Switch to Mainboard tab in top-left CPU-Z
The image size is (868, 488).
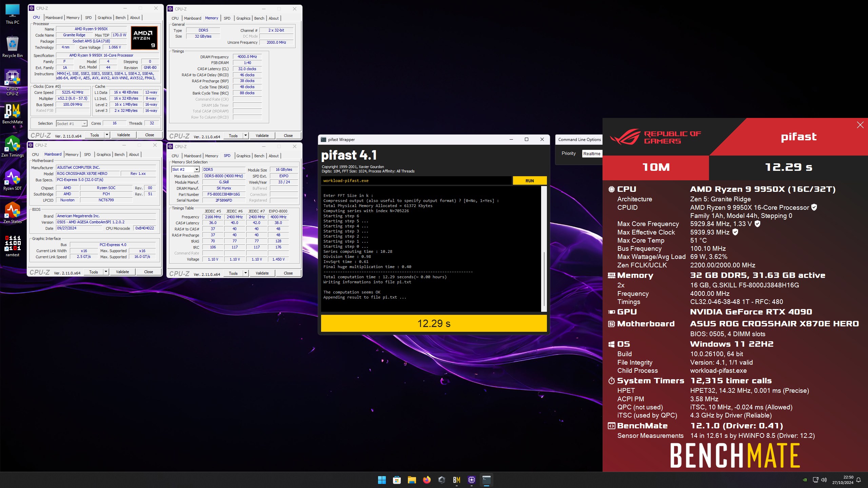54,18
